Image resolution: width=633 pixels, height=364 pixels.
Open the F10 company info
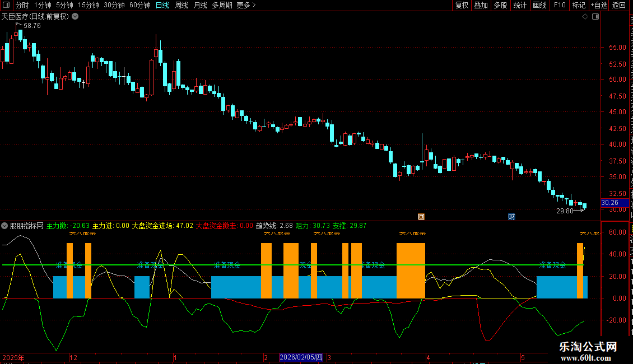[560, 5]
